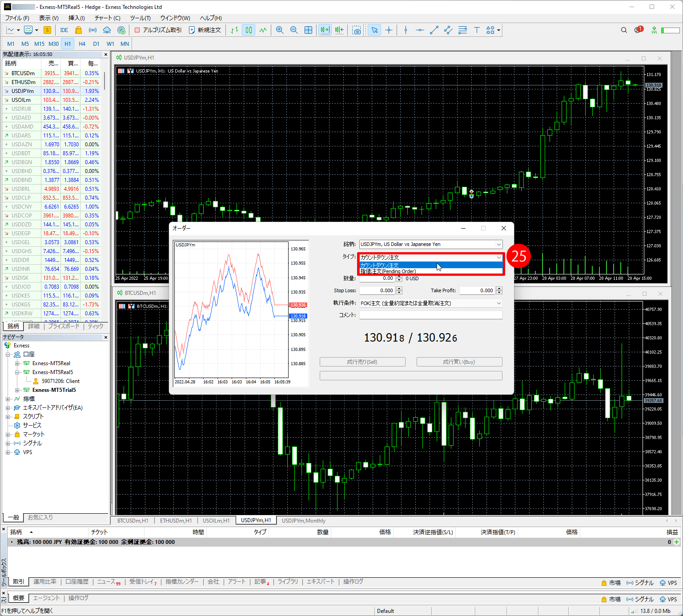Click the search magnifier in the top right
This screenshot has width=683, height=616.
pos(624,30)
